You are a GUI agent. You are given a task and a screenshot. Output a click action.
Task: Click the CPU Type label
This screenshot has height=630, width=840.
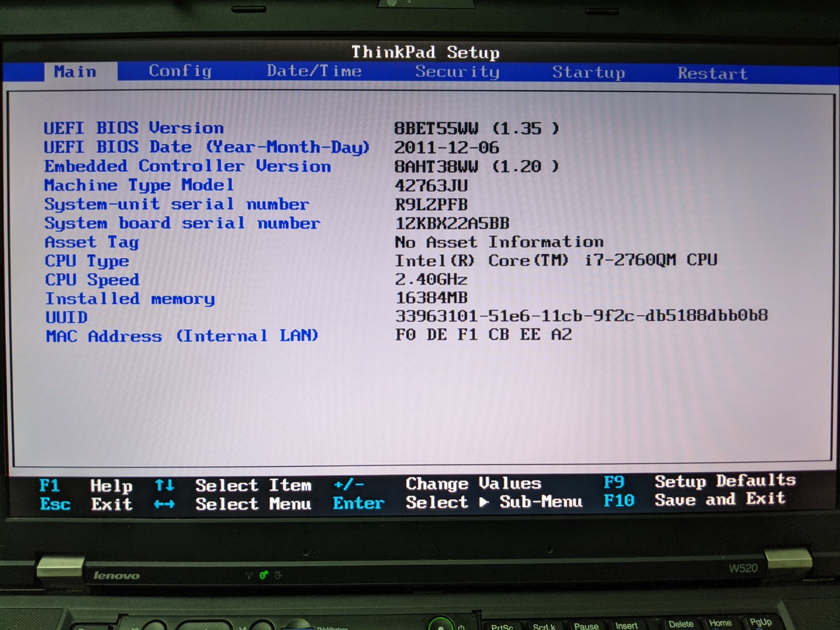(x=87, y=261)
